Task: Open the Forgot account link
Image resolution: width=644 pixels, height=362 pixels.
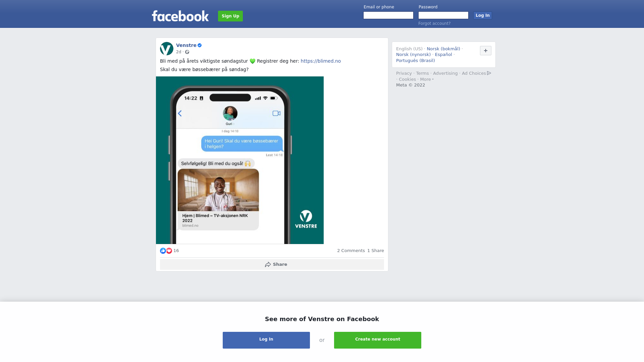Action: point(434,23)
